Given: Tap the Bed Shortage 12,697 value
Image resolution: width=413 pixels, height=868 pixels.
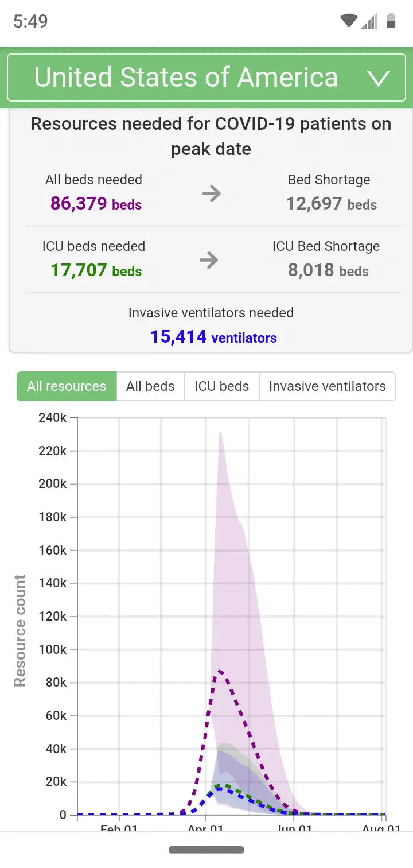Looking at the screenshot, I should coord(332,204).
